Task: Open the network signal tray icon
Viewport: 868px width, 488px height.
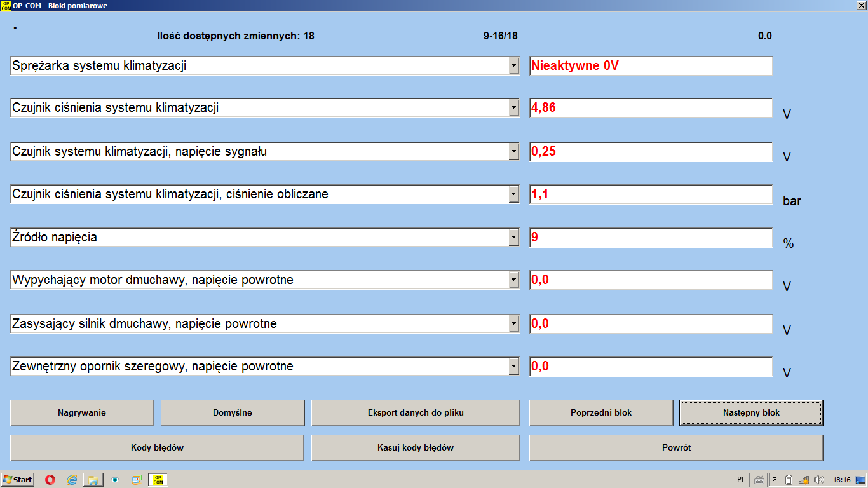Action: [x=804, y=480]
